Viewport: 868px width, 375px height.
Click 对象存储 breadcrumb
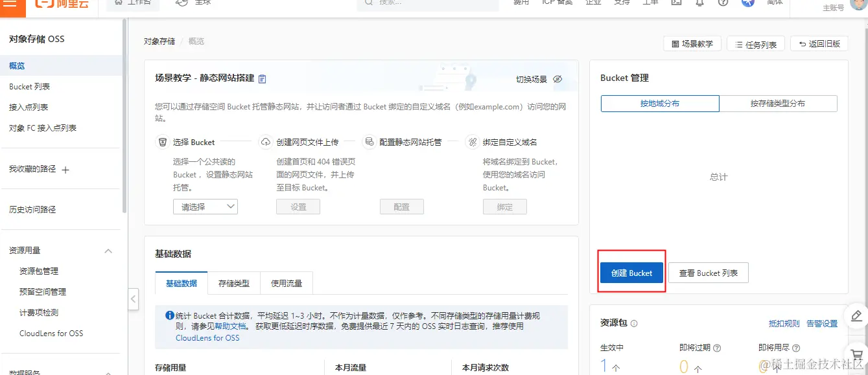tap(159, 41)
